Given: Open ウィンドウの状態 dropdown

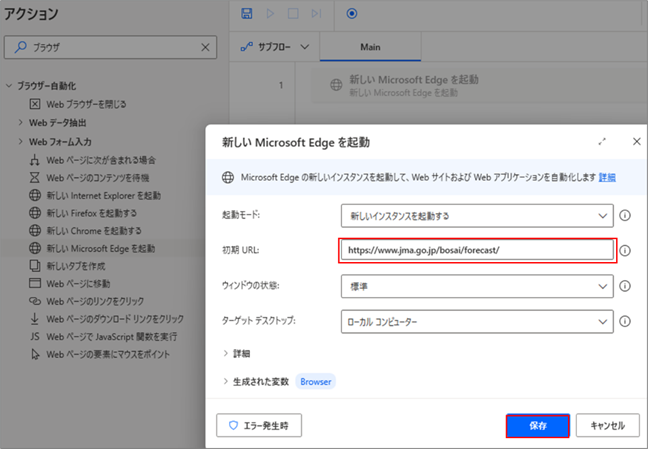Looking at the screenshot, I should click(x=477, y=286).
